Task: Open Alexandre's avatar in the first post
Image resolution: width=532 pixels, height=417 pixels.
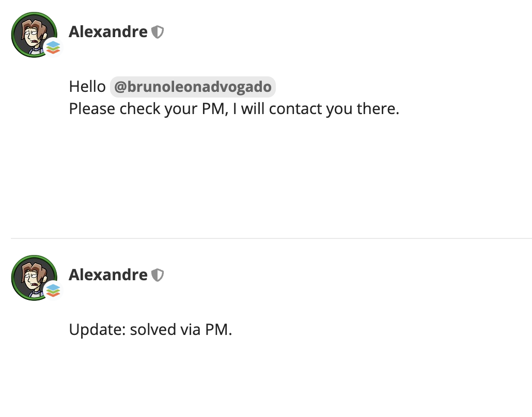Action: point(34,35)
